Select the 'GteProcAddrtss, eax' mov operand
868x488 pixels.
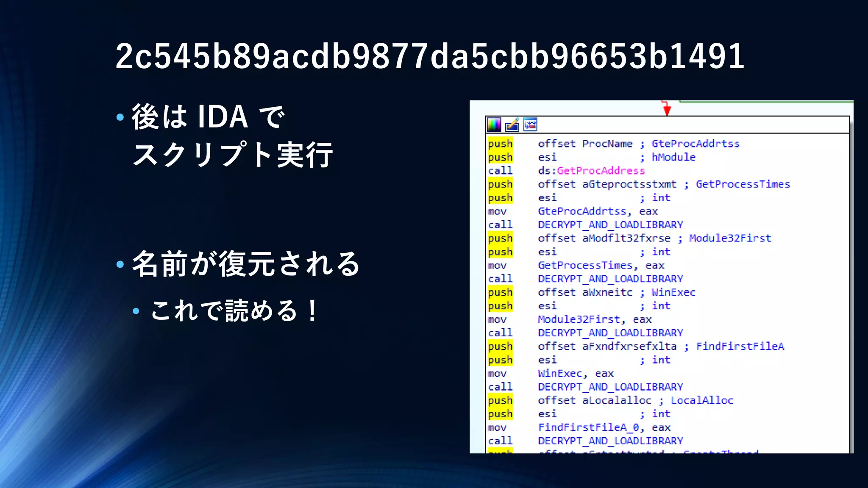598,211
